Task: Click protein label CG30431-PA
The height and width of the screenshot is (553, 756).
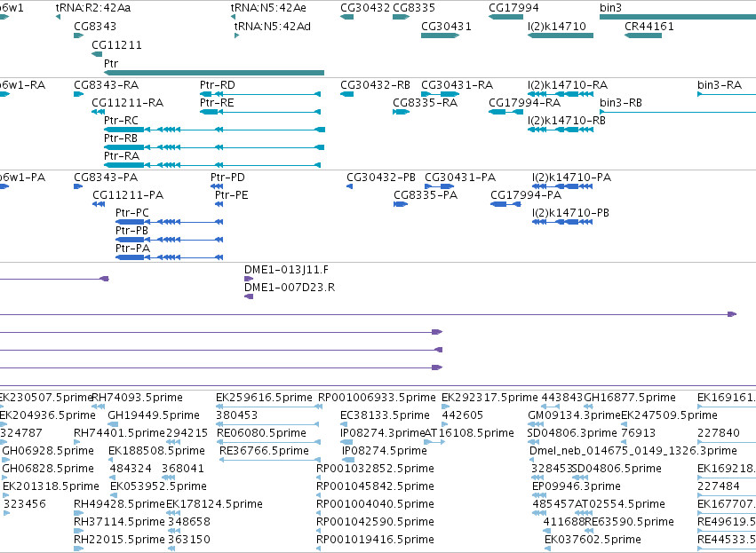Action: [460, 178]
